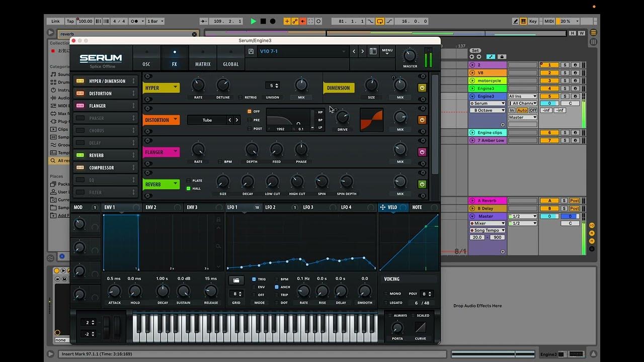The image size is (644, 362).
Task: Click Serum's save preset floppy icon
Action: click(251, 51)
